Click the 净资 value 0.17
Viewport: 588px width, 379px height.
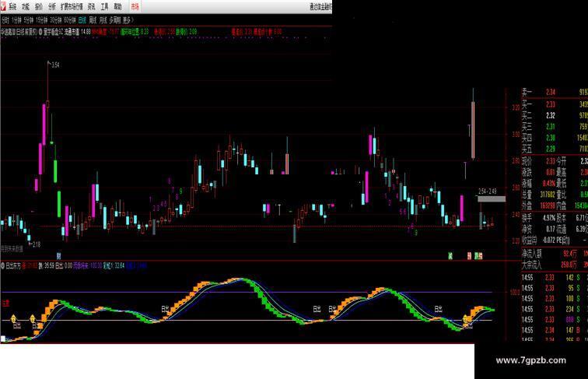coord(551,229)
